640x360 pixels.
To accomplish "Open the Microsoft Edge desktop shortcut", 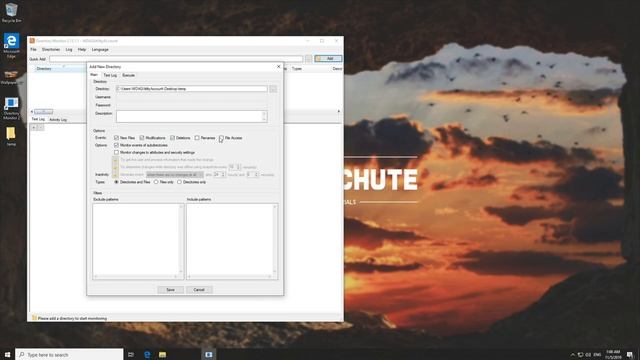I will pos(11,45).
